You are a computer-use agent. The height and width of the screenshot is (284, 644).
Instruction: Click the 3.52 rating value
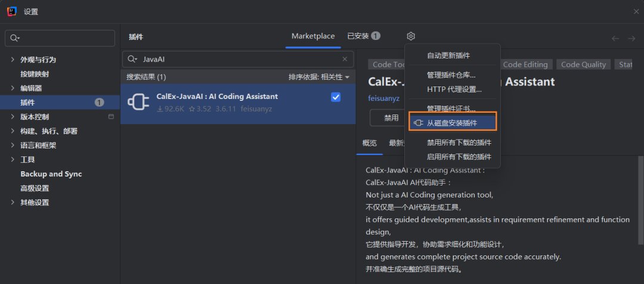tap(200, 109)
